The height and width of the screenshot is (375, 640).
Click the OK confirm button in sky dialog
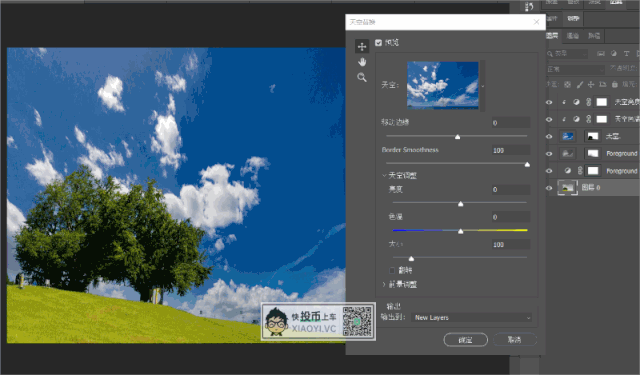465,339
